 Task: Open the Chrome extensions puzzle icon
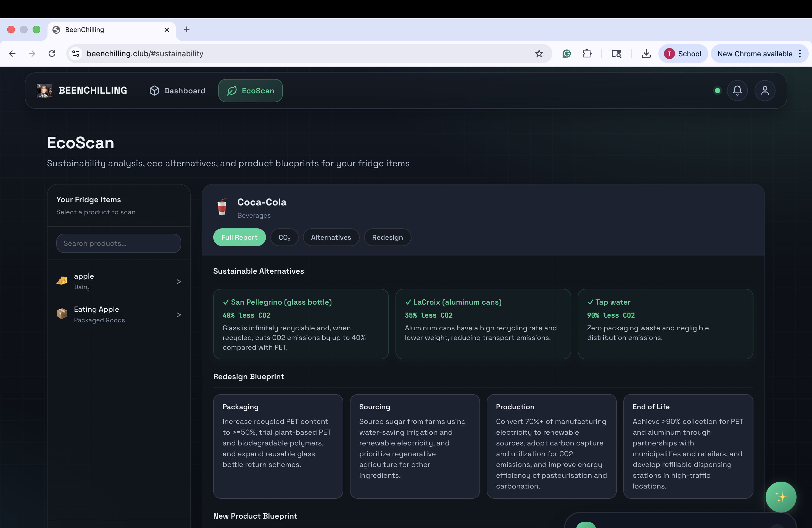coord(586,54)
